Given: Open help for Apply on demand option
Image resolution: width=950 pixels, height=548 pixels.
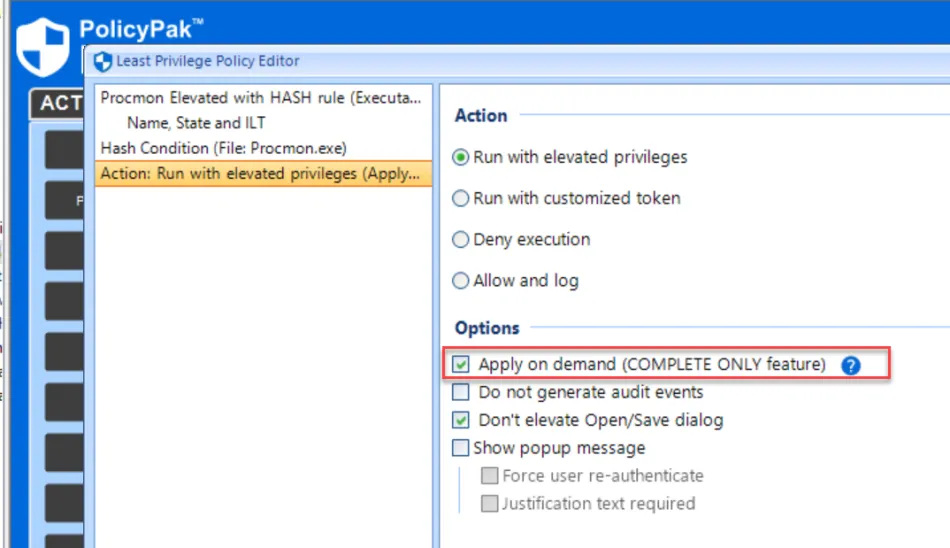Looking at the screenshot, I should coord(851,365).
